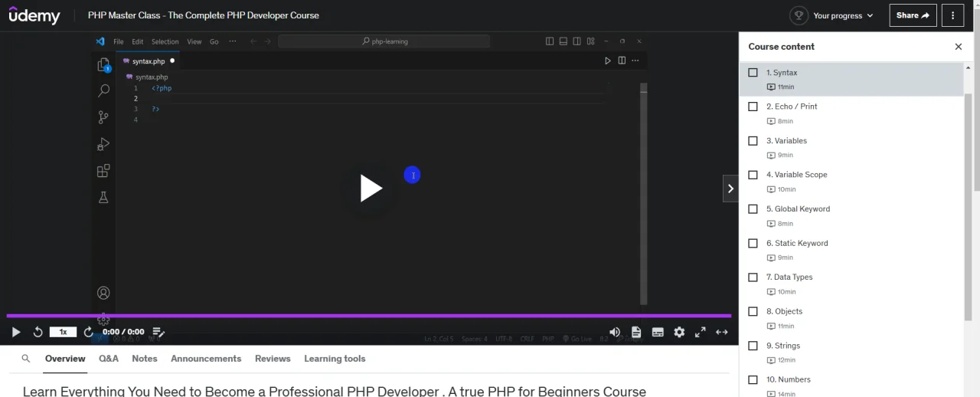Image resolution: width=980 pixels, height=397 pixels.
Task: Click the File menu in the VS Code video
Action: click(x=119, y=41)
